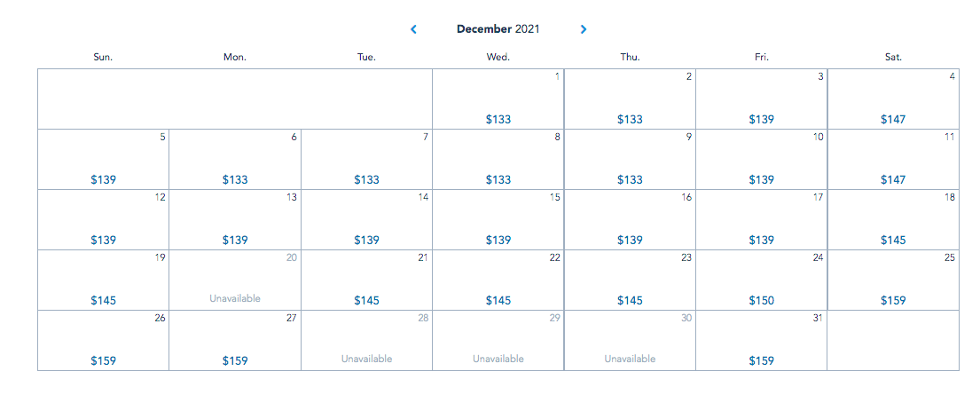Screen dimensions: 980x403
Task: Click the unavailable December 20 cell
Action: [x=235, y=281]
